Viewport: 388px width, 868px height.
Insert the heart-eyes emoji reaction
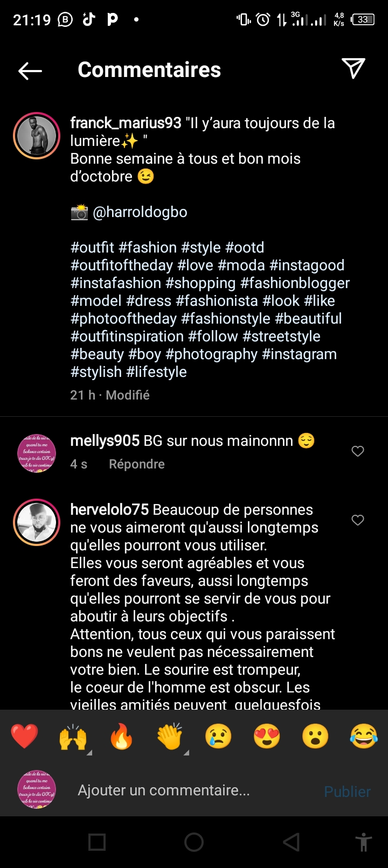(x=267, y=736)
